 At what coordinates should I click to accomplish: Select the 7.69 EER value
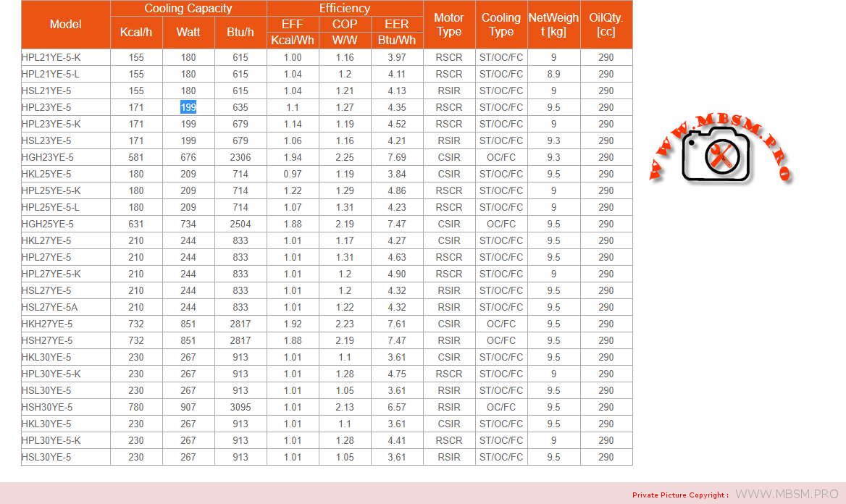pyautogui.click(x=397, y=157)
